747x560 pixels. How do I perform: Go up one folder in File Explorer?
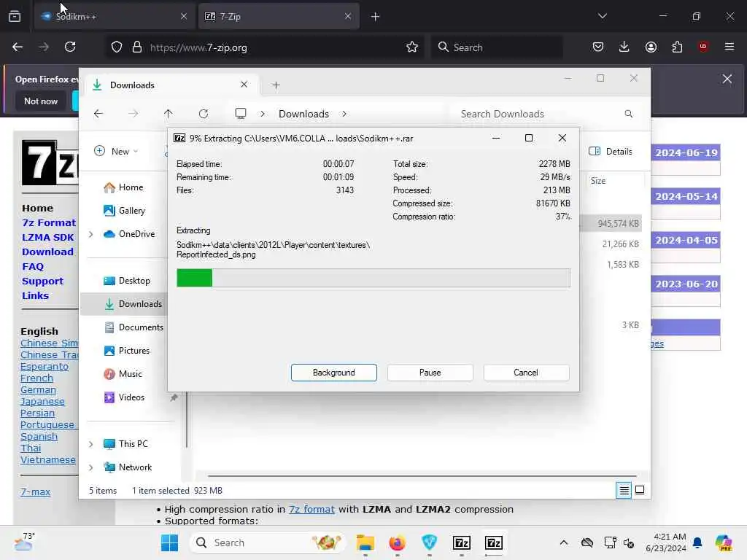(169, 113)
